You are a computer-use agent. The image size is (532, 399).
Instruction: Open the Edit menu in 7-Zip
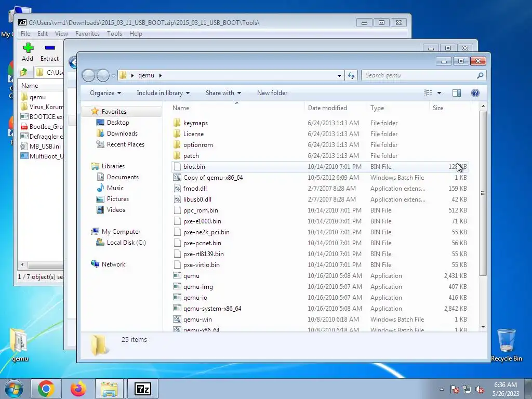(x=43, y=34)
